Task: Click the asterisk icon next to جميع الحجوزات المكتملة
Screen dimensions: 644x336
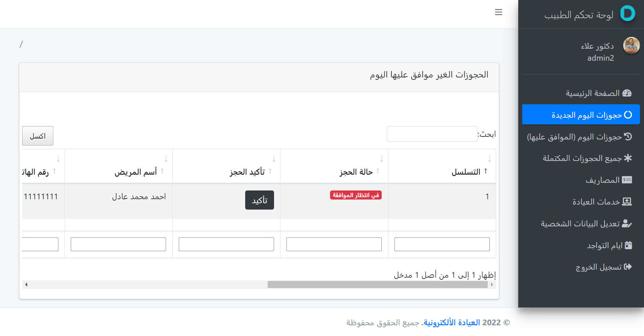Action: [629, 158]
